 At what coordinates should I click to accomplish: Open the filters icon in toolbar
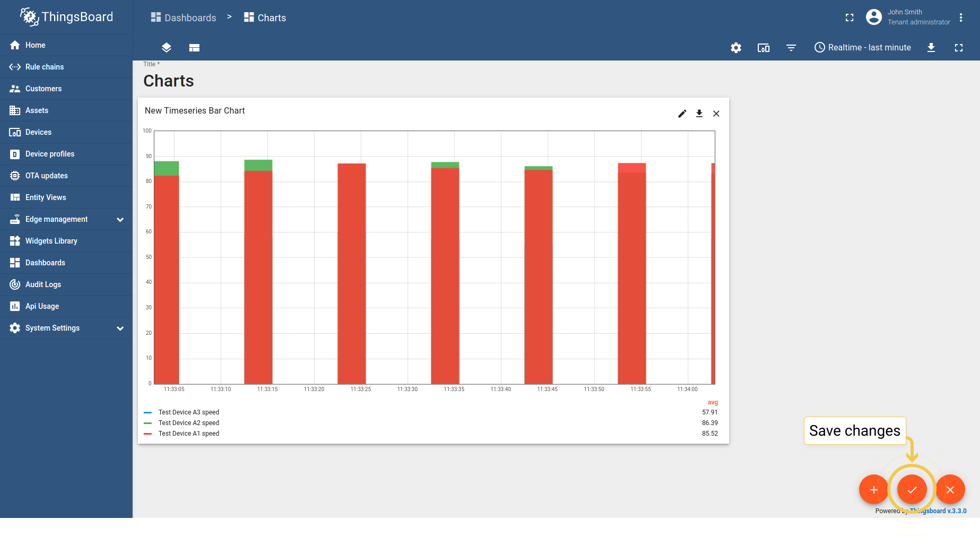pos(791,48)
